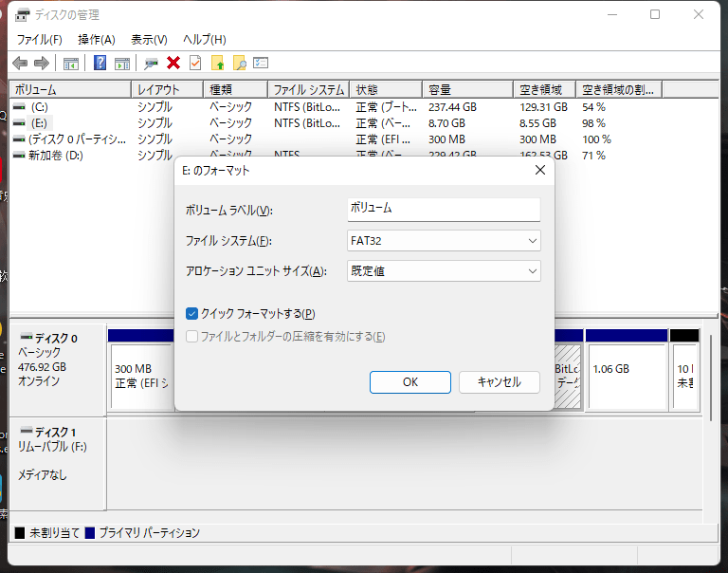Sort by 空き領域の割合 column header
The image size is (728, 573).
click(618, 89)
